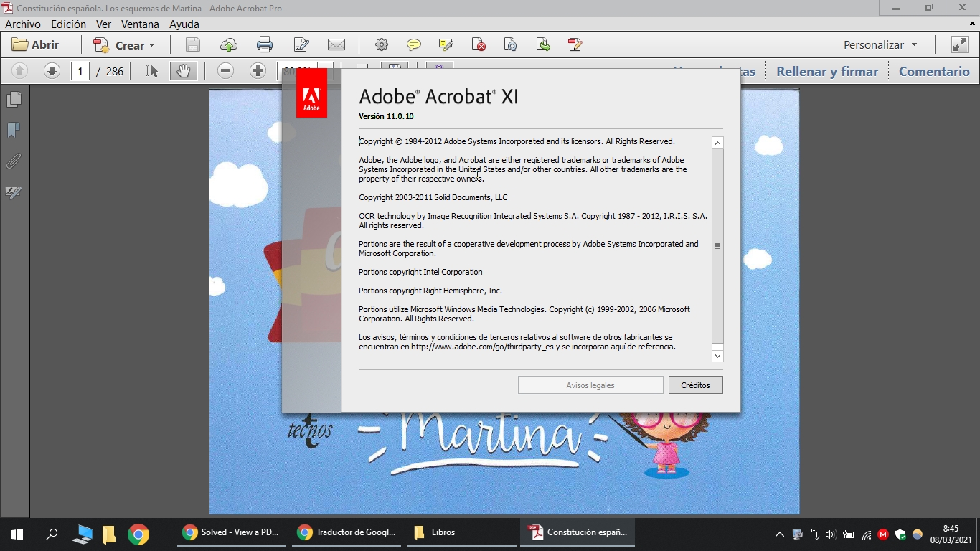
Task: Open the MEGA tray icon
Action: click(x=883, y=534)
